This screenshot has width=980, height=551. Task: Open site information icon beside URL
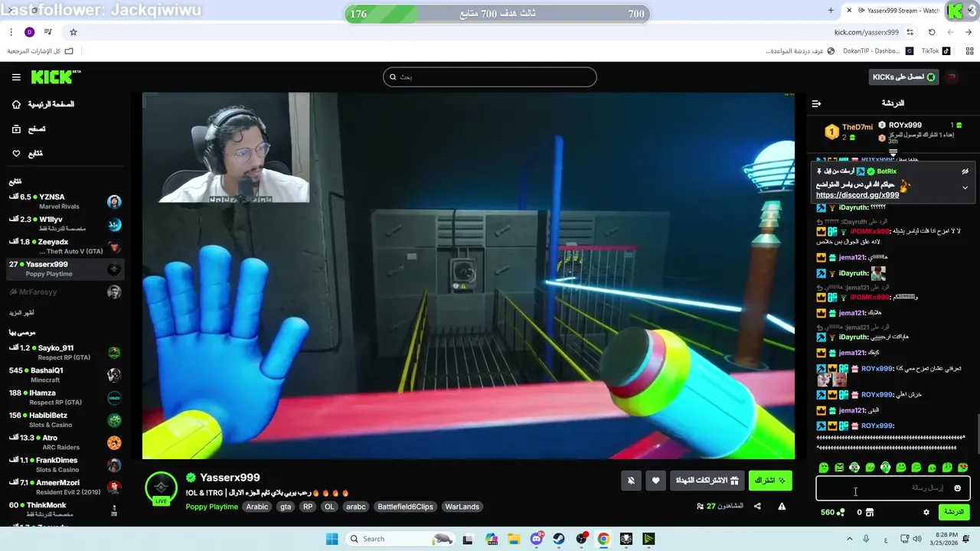click(910, 32)
